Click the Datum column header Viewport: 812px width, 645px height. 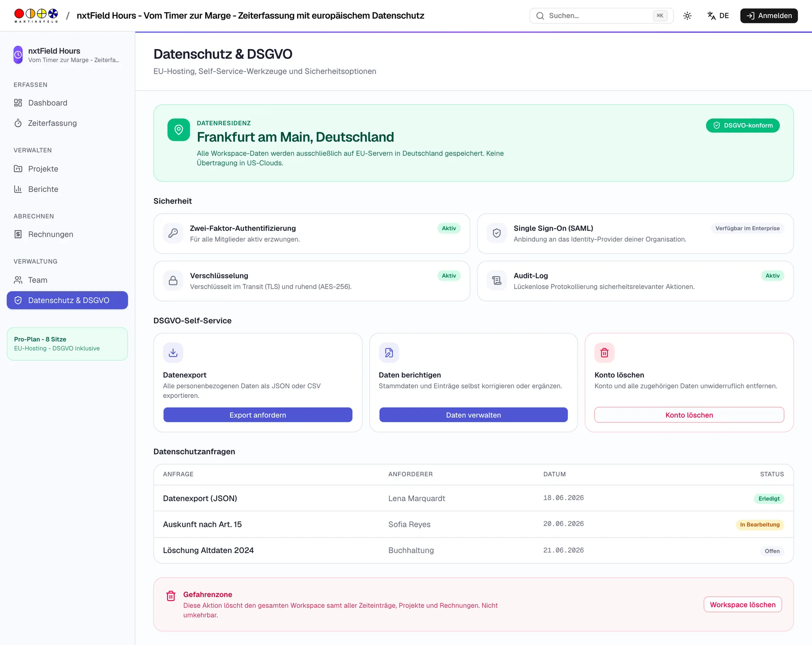click(554, 474)
